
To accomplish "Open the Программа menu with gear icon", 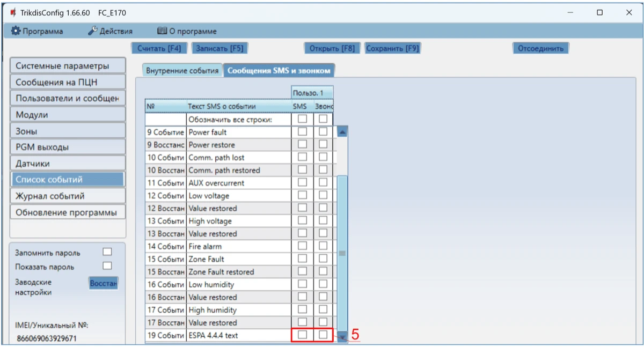I will click(x=37, y=31).
